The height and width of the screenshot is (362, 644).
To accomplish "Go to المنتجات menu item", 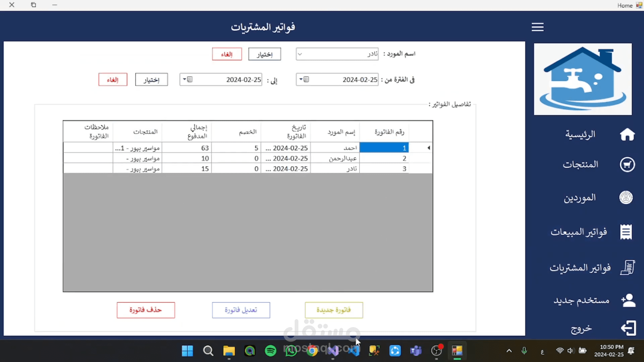I will click(x=580, y=165).
